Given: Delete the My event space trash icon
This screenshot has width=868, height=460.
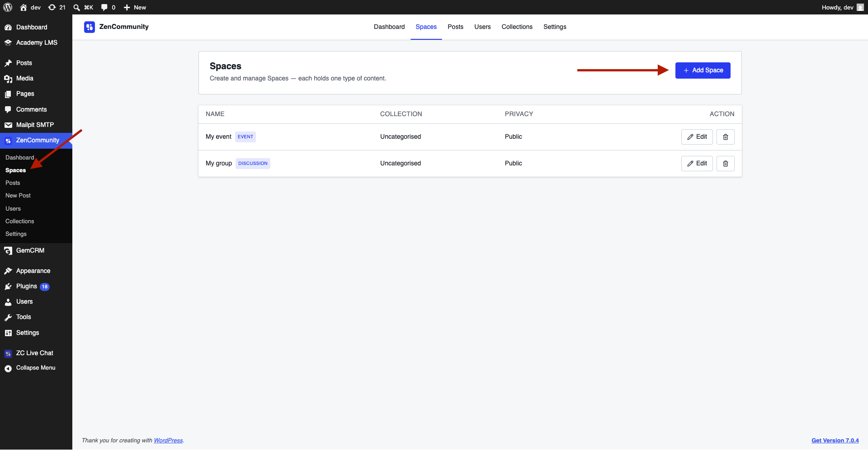Looking at the screenshot, I should coord(726,137).
